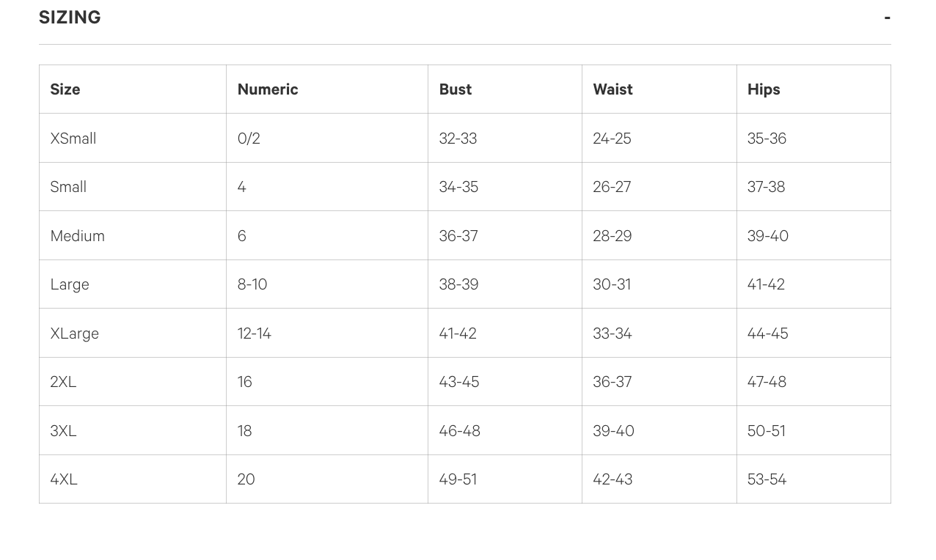Select numeric size 8-10 cell
The height and width of the screenshot is (560, 936).
pos(252,284)
